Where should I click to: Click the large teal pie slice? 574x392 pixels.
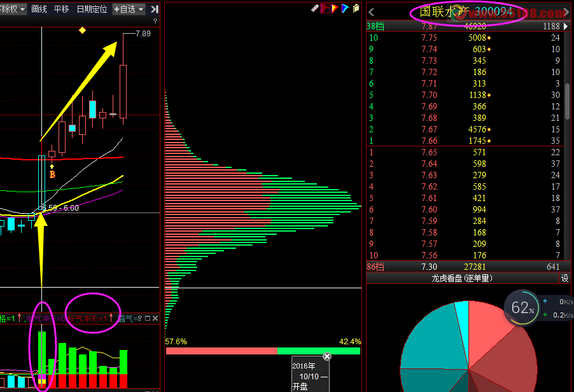pos(435,340)
